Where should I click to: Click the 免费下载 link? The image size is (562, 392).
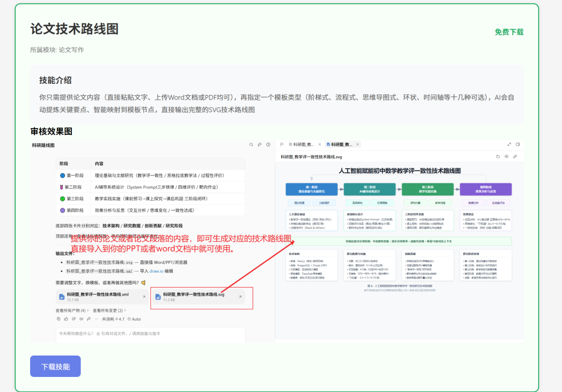(x=509, y=32)
